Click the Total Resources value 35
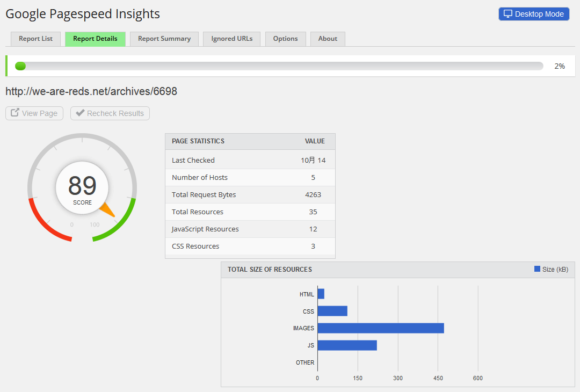Viewport: 580px width, 392px height. point(313,212)
